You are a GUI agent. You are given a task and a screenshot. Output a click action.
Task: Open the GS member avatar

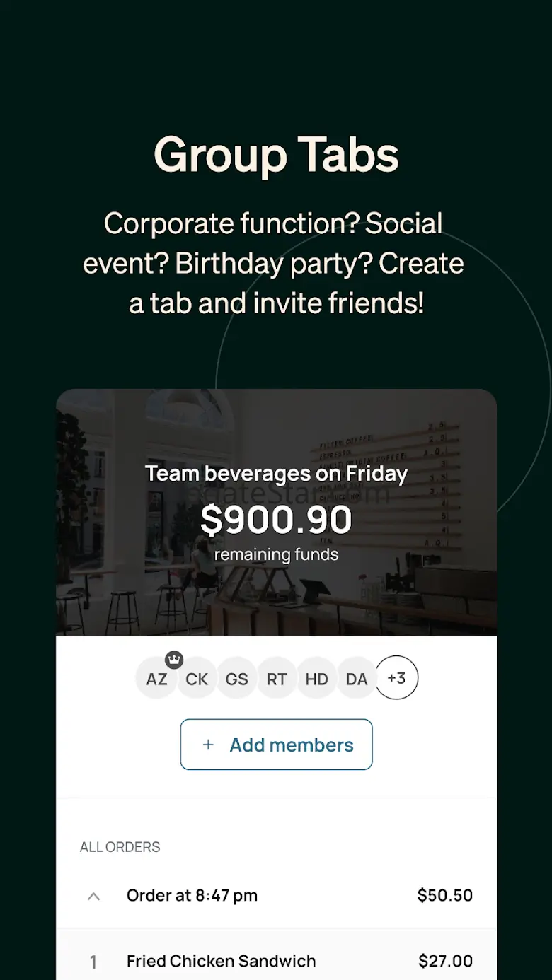236,679
